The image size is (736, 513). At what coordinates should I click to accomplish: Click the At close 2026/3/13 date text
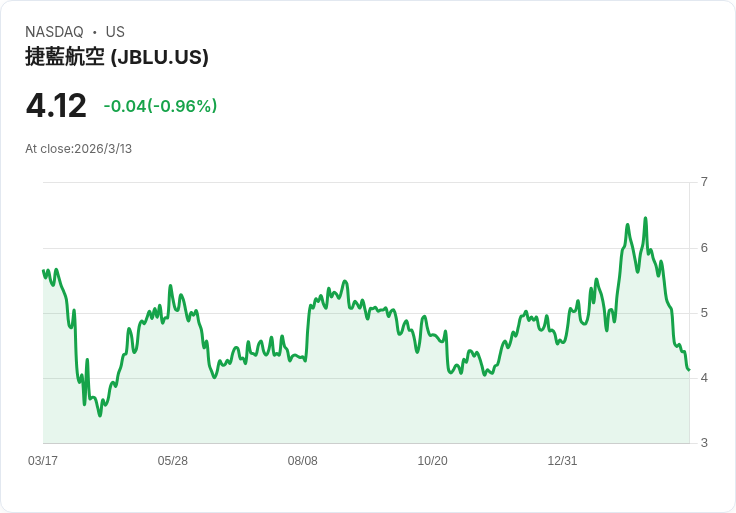click(78, 149)
